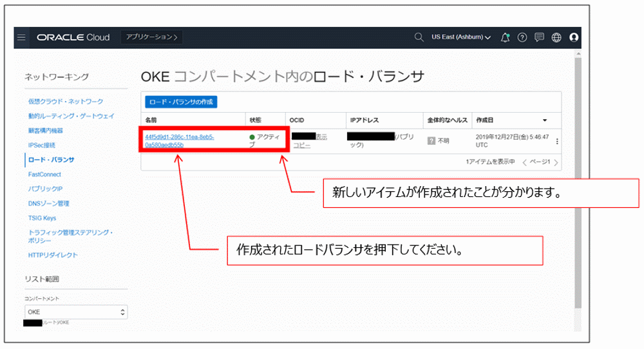This screenshot has width=644, height=349.
Task: Open TSIG Keys in the sidebar
Action: click(42, 218)
